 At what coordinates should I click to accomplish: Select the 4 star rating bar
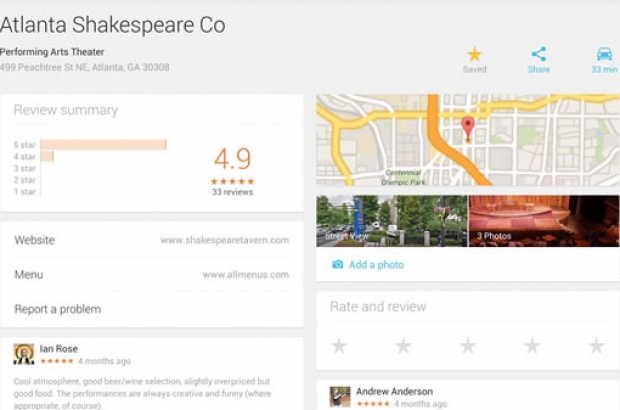[47, 157]
